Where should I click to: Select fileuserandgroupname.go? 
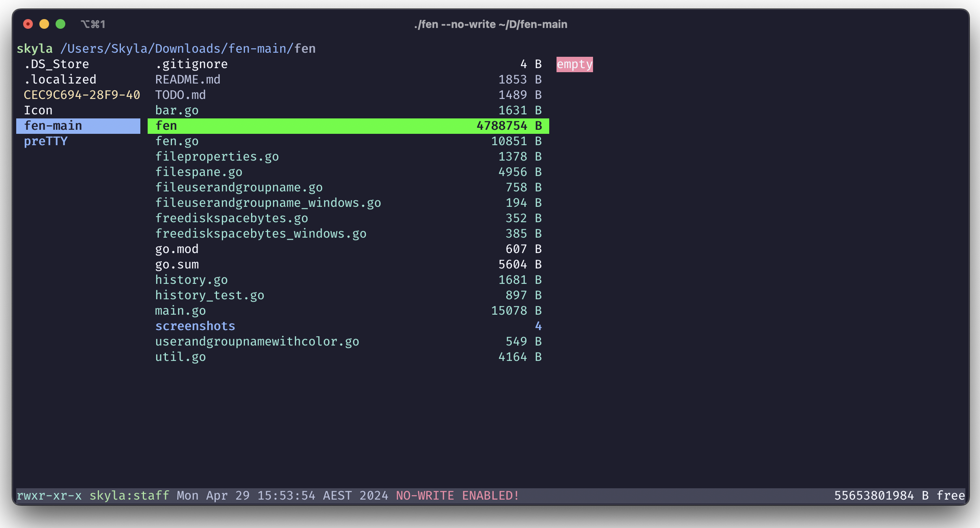348,187
